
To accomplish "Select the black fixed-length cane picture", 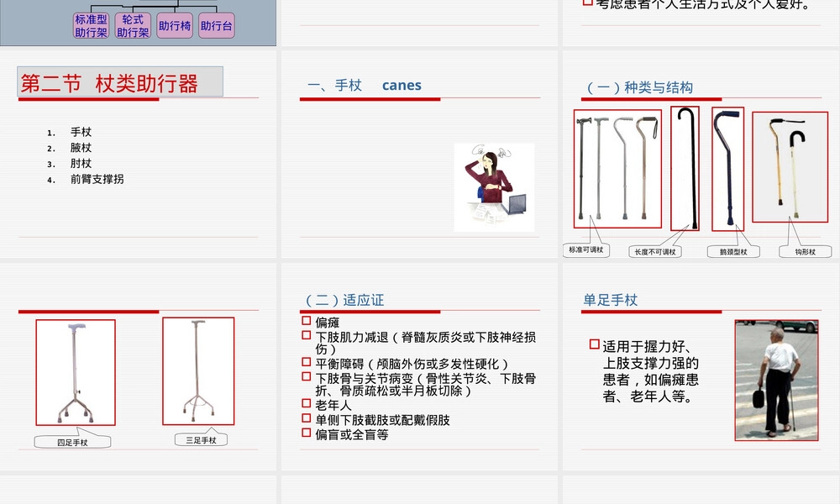I will pyautogui.click(x=685, y=169).
